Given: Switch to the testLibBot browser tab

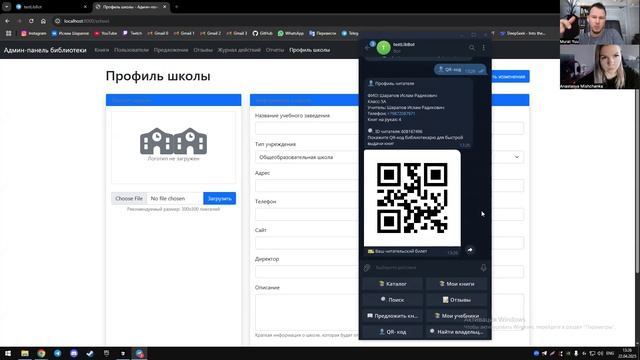Looking at the screenshot, I should tap(51, 7).
